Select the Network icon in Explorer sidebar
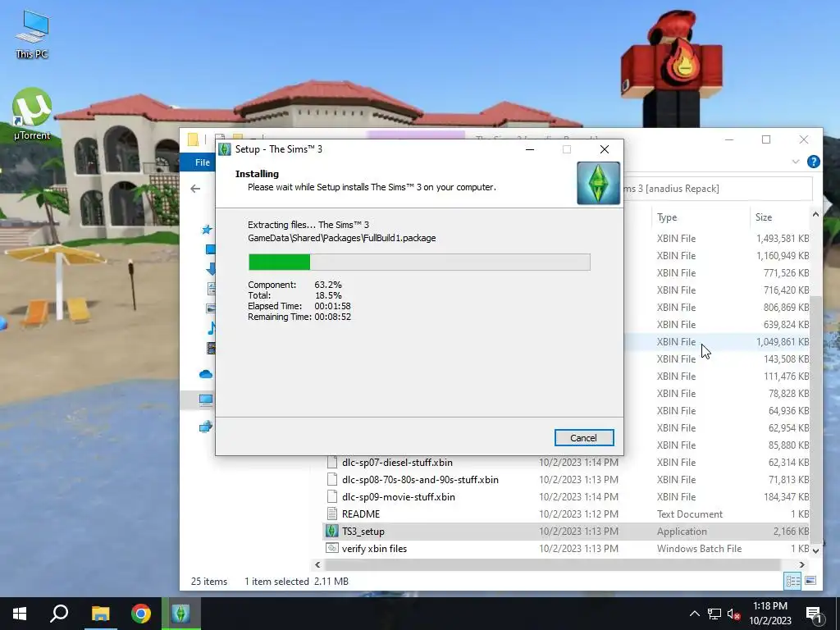The height and width of the screenshot is (630, 840). tap(206, 427)
